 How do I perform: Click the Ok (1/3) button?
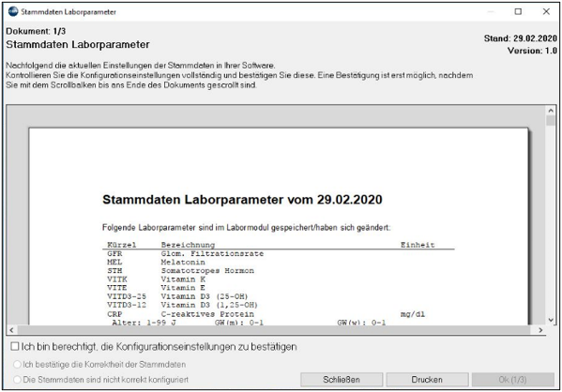pos(512,380)
